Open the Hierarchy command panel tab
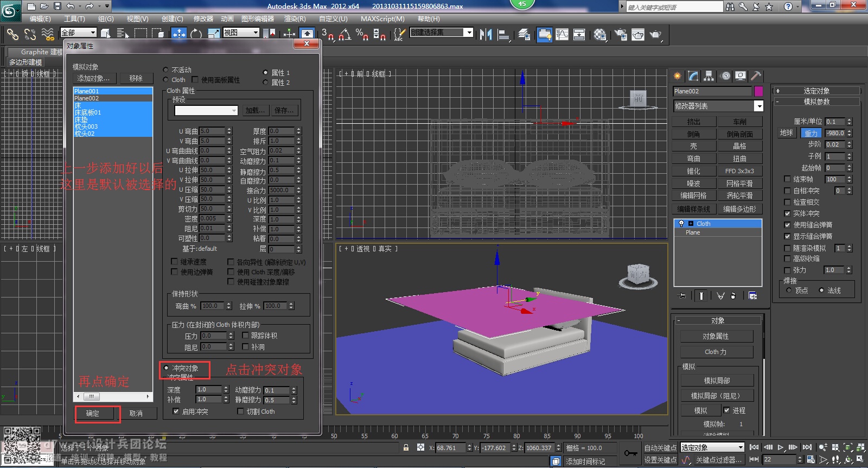Image resolution: width=868 pixels, height=468 pixels. (709, 76)
